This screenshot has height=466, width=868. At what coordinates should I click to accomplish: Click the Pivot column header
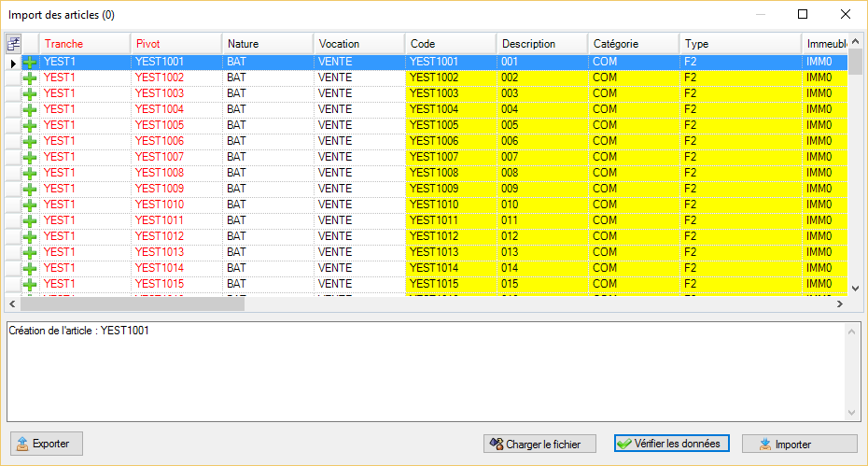[175, 44]
